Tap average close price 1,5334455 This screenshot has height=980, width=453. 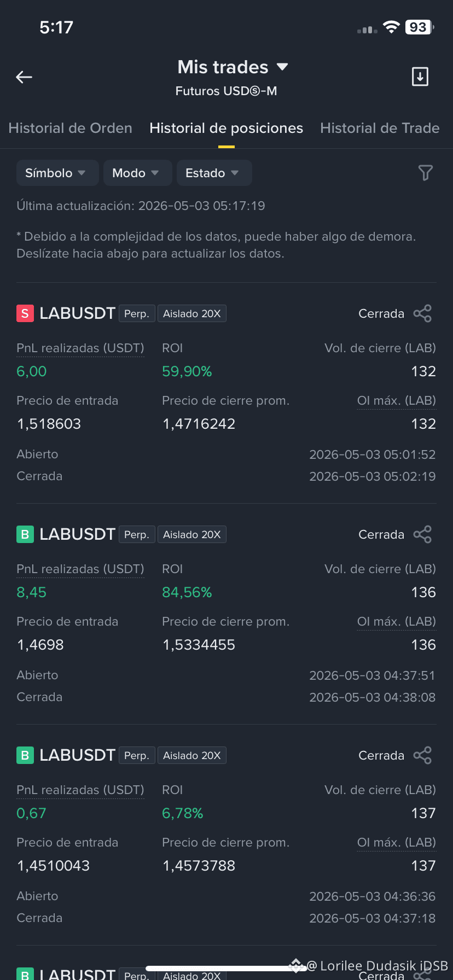coord(199,645)
